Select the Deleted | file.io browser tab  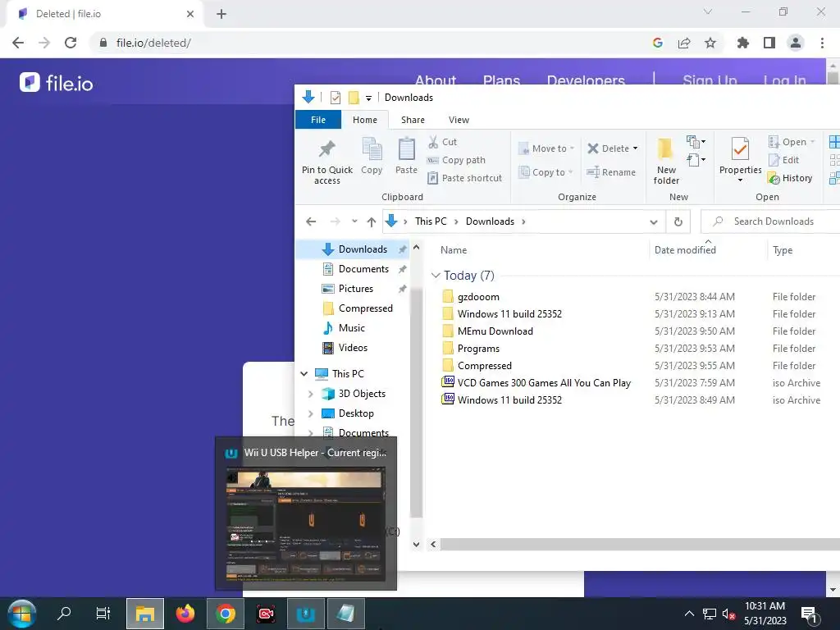106,14
